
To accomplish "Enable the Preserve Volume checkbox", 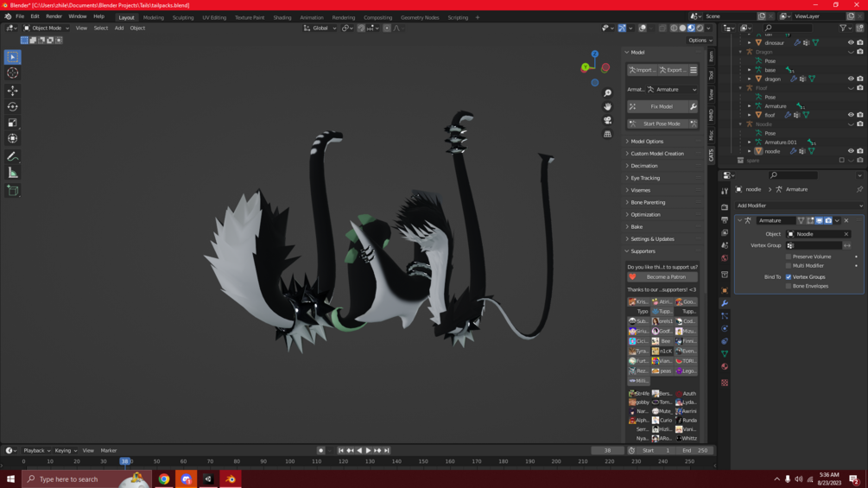I will pos(789,257).
